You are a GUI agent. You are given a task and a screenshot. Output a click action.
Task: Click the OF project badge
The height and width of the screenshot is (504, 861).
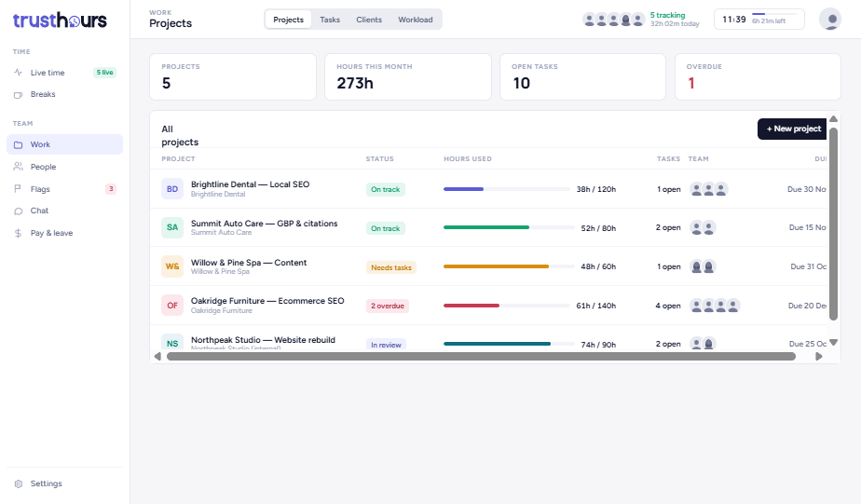[171, 306]
